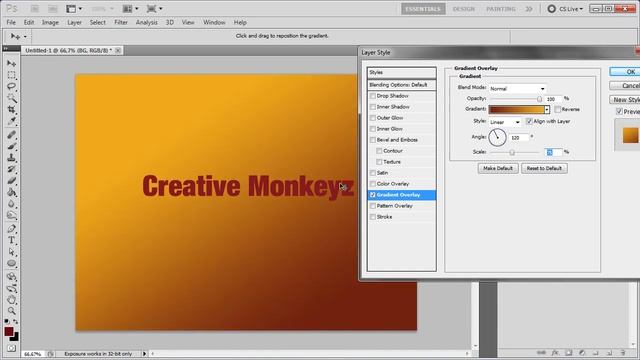Click the Styles header in the list

pyautogui.click(x=402, y=72)
